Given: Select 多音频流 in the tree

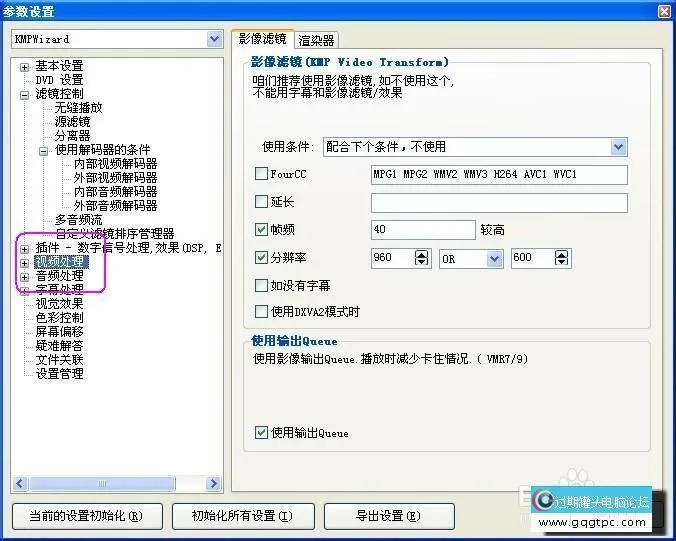Looking at the screenshot, I should (x=78, y=220).
